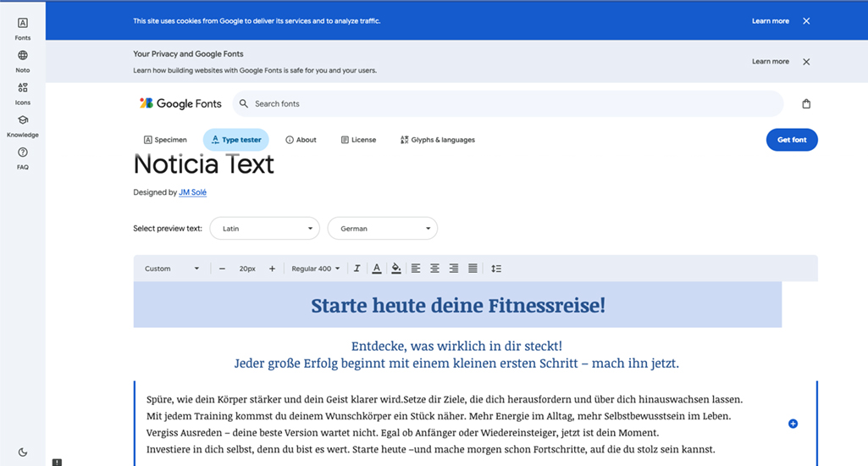Decrease font size with minus button
The height and width of the screenshot is (466, 868).
click(x=222, y=269)
